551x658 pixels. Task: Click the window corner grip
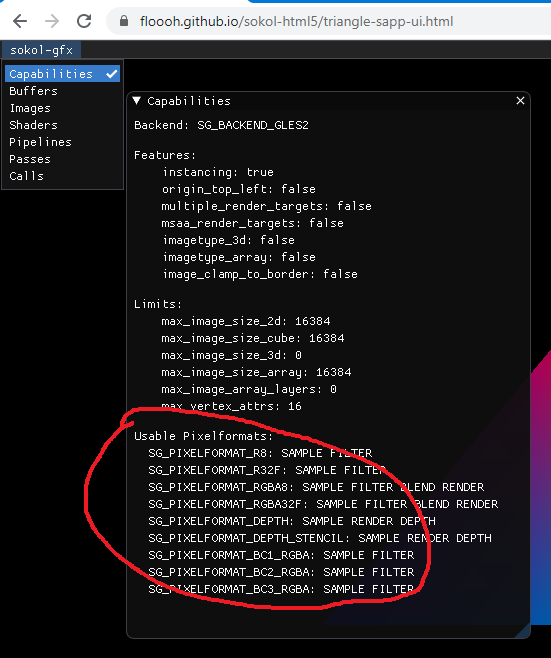tap(523, 631)
